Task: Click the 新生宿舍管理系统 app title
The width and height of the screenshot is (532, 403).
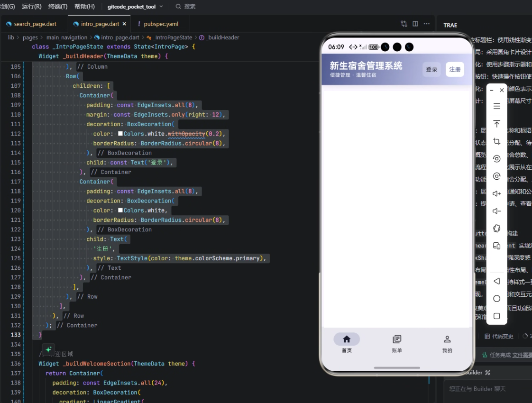Action: pos(366,65)
